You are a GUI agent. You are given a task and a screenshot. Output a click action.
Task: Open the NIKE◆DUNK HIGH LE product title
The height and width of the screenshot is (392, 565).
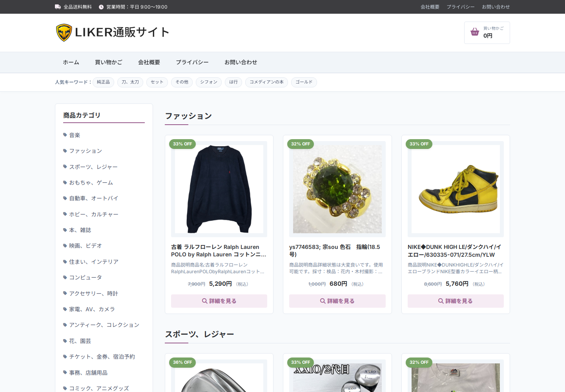pyautogui.click(x=456, y=251)
